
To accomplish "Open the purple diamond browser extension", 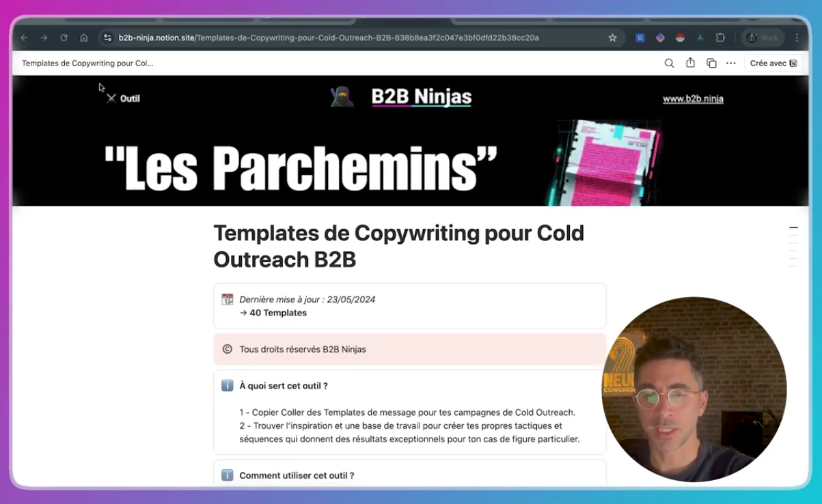I will [x=660, y=38].
